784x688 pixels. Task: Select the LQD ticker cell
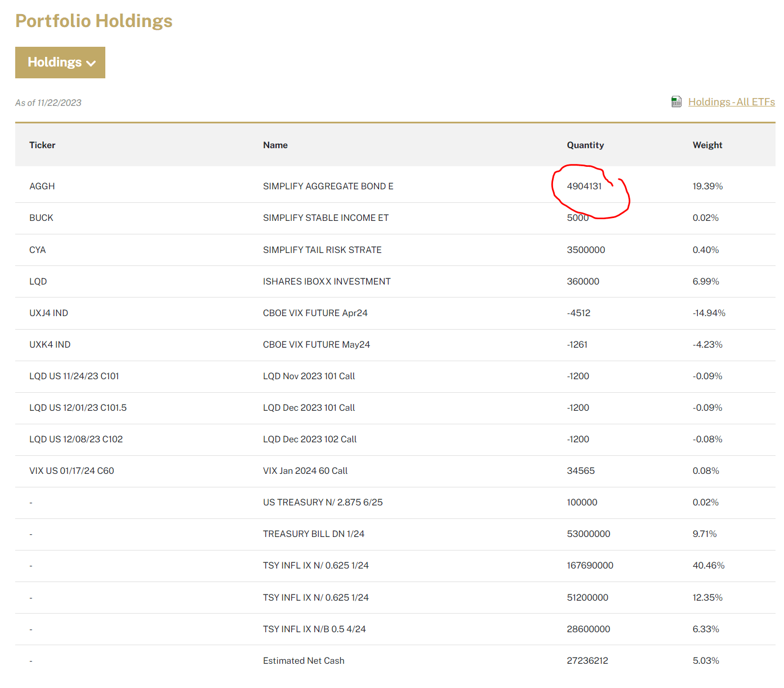[x=38, y=281]
